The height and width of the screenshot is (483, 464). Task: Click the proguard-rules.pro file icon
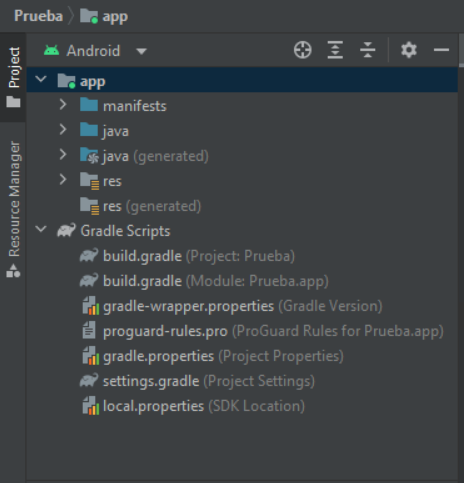pyautogui.click(x=89, y=331)
